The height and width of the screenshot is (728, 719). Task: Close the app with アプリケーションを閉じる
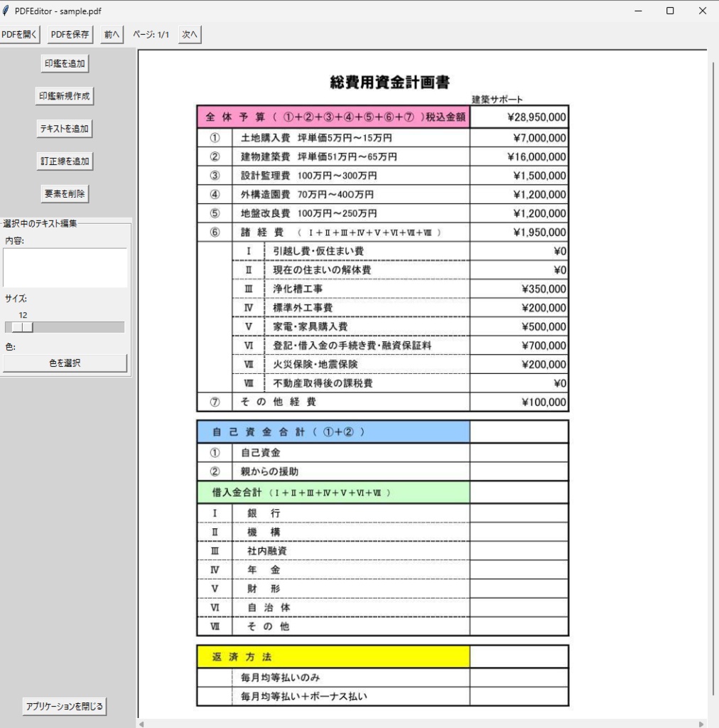pos(65,707)
